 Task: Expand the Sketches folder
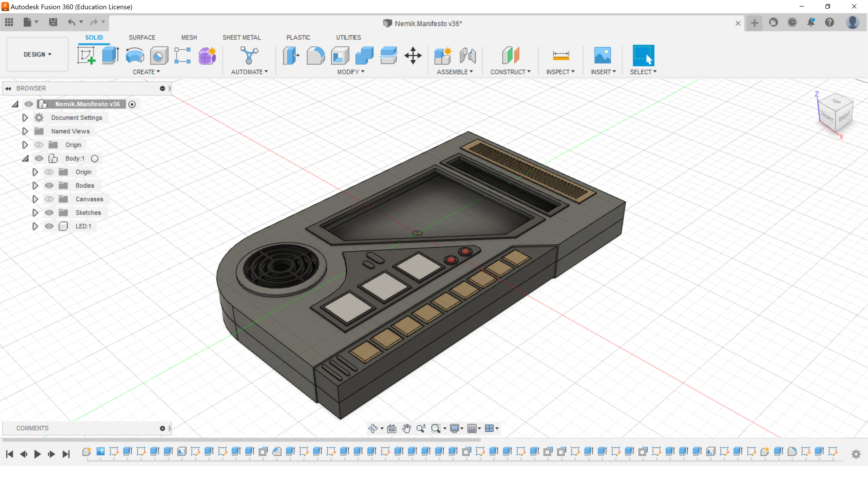35,213
